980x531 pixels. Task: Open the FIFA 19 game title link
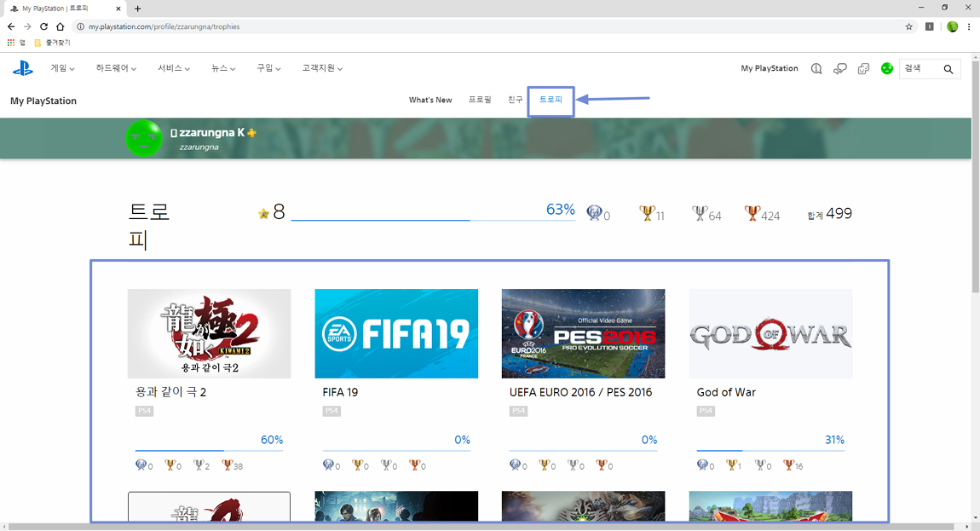[x=340, y=392]
